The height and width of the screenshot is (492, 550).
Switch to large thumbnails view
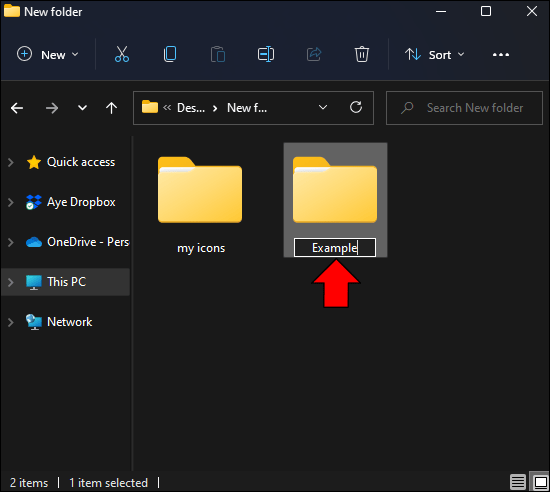(x=541, y=482)
